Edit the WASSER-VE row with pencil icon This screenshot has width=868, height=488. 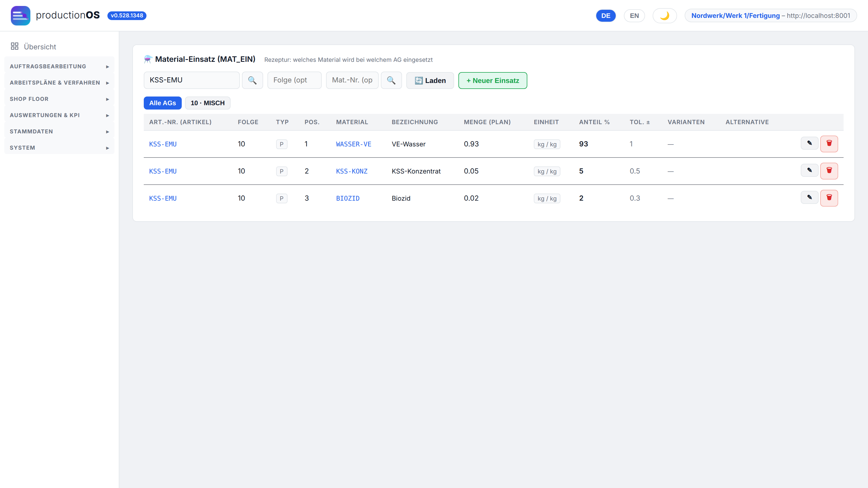coord(809,143)
